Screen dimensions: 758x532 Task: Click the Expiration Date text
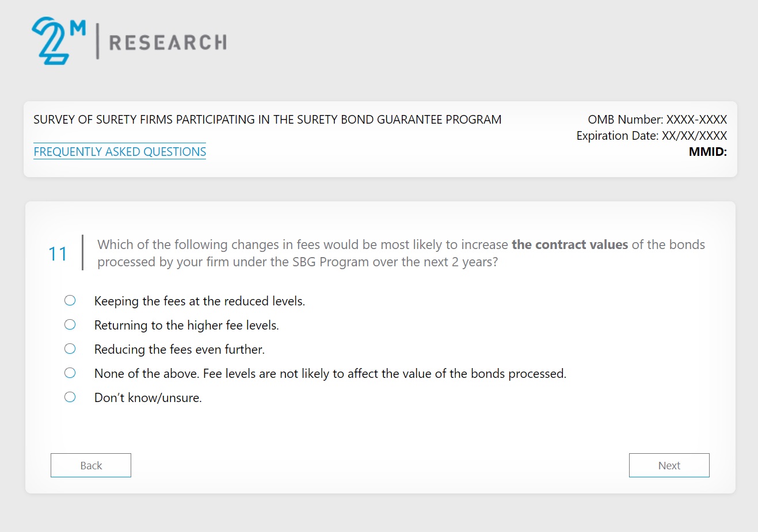tap(651, 136)
